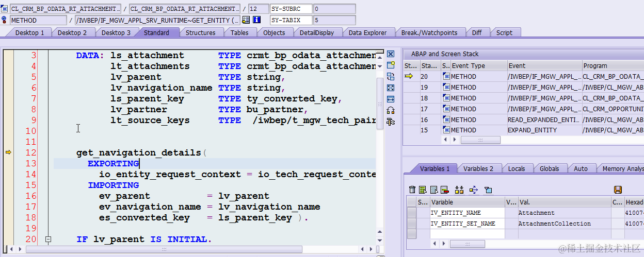
Task: Open the Diff tab
Action: coord(477,32)
